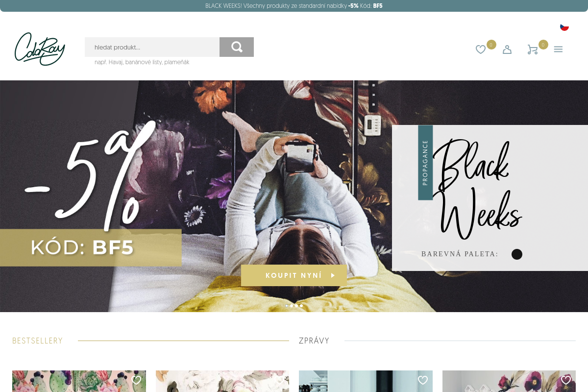The image size is (588, 392).
Task: Switch to the first carousel slide dot
Action: [x=287, y=306]
